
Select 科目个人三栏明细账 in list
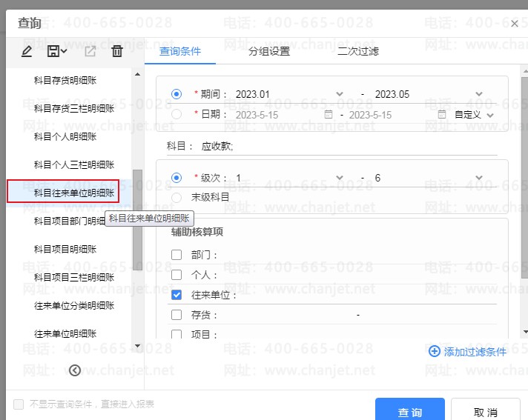[x=74, y=164]
